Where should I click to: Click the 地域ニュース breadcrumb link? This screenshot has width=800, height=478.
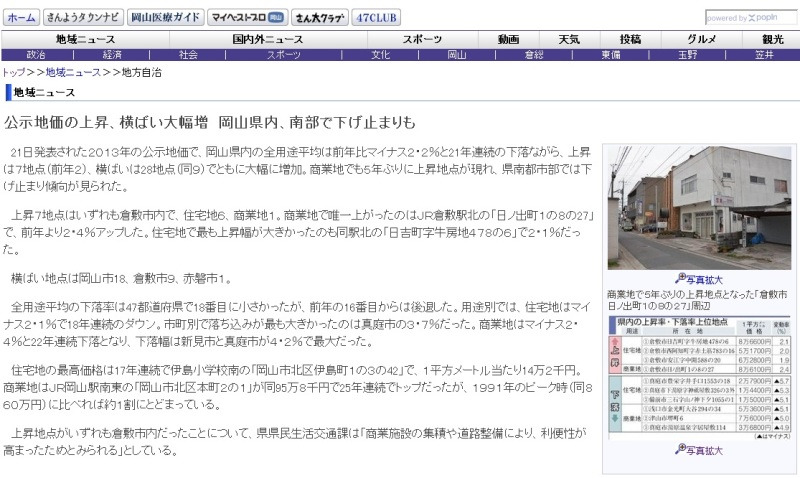point(73,72)
